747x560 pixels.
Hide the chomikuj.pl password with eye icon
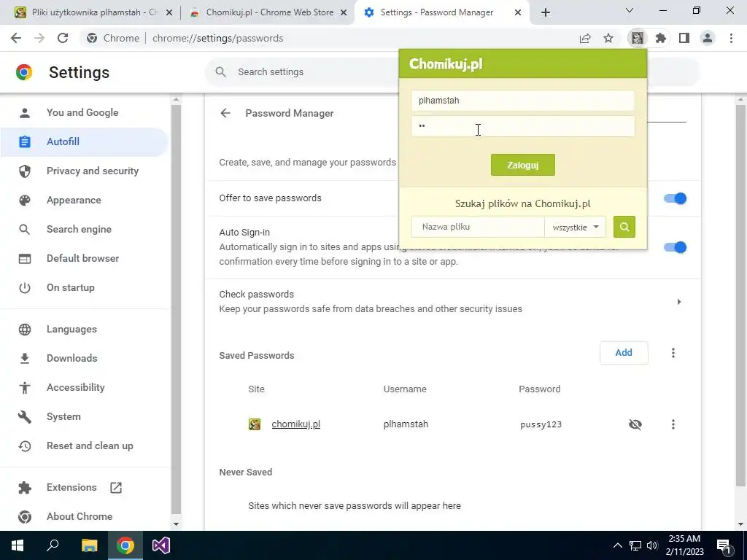pyautogui.click(x=635, y=424)
